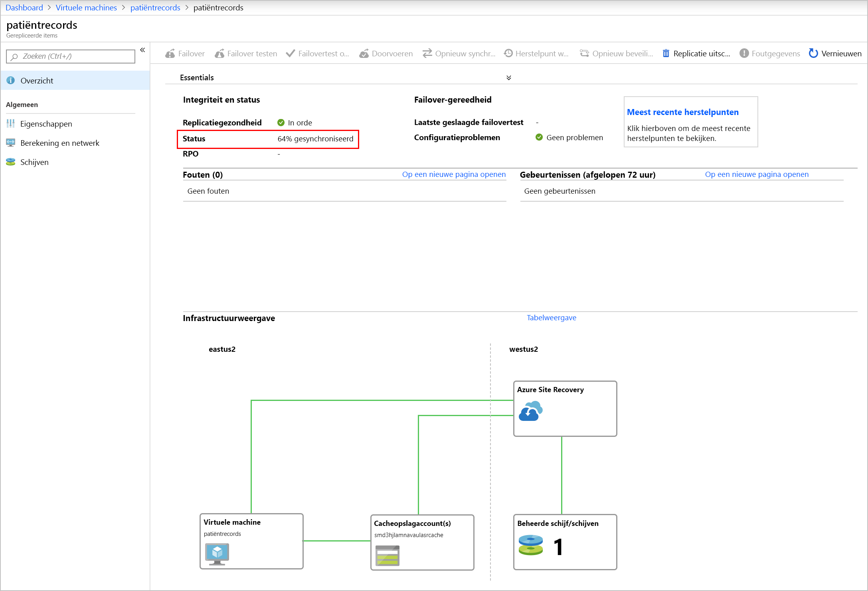Click Gebeurtenissen Op een nieuwe pagina openen
Image resolution: width=868 pixels, height=591 pixels.
click(x=757, y=174)
